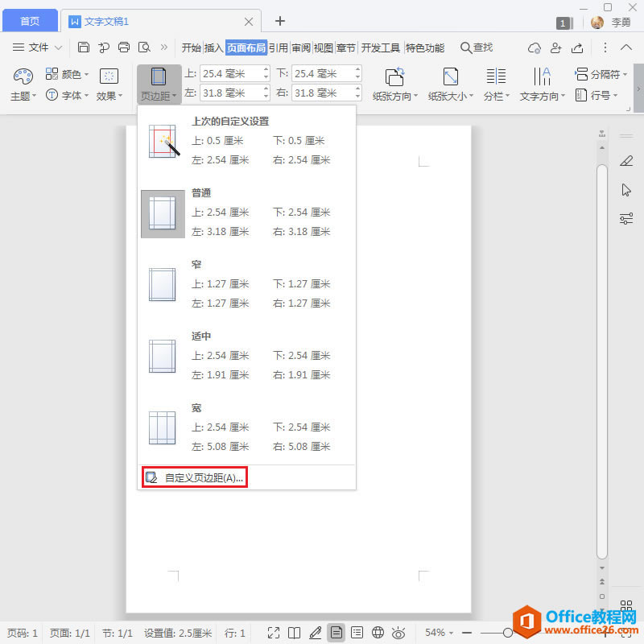This screenshot has height=644, width=644.
Task: Open the 54% zoom level dropdown
Action: [439, 633]
